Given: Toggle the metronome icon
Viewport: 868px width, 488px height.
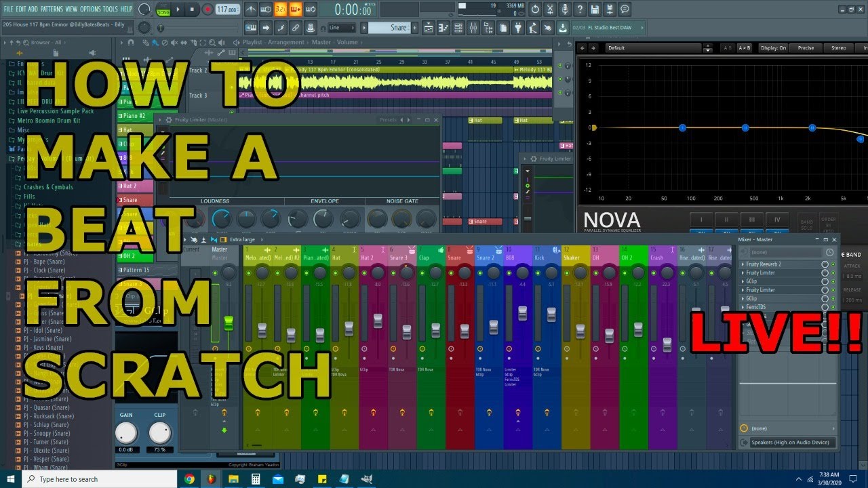Looking at the screenshot, I should pyautogui.click(x=252, y=9).
